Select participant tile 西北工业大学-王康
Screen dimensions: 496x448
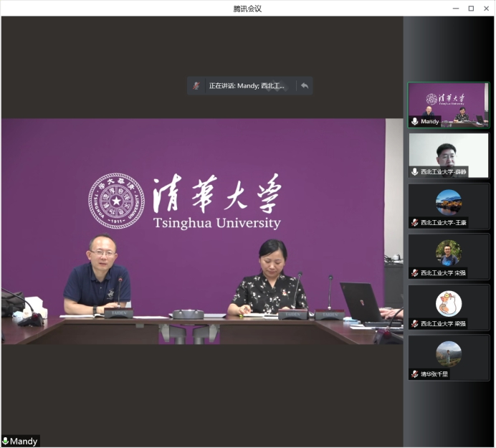pyautogui.click(x=449, y=206)
